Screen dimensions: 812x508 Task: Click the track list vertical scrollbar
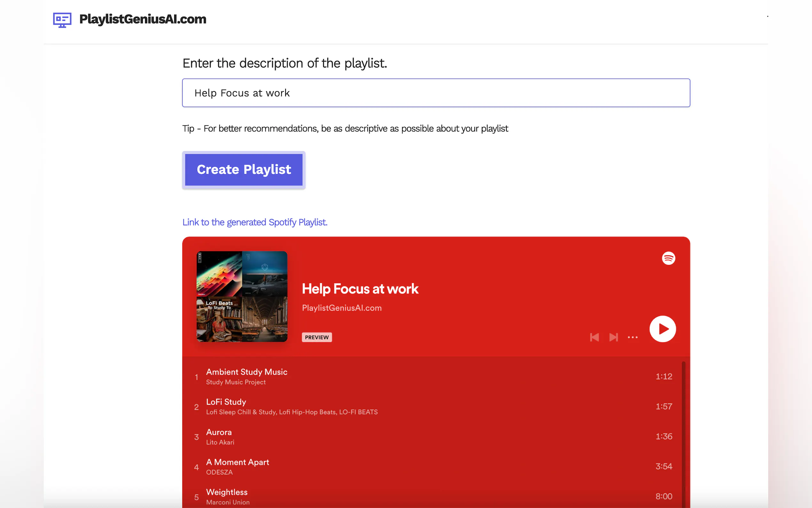[683, 433]
